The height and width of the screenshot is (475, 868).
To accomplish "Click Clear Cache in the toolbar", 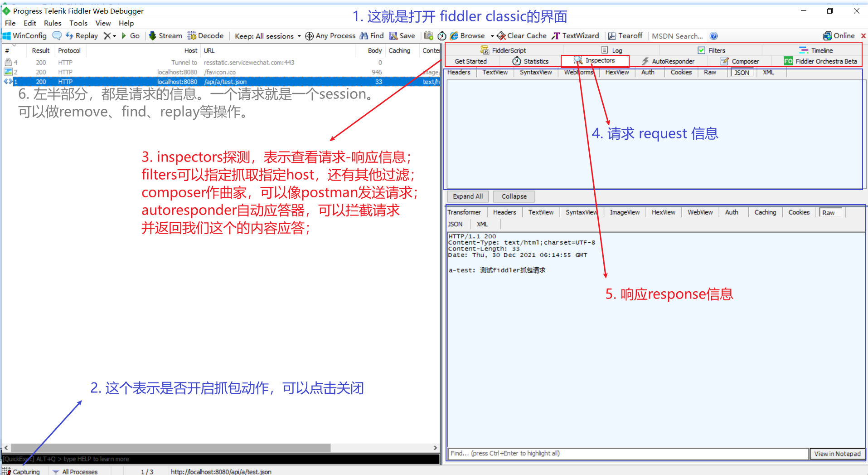I will 522,36.
